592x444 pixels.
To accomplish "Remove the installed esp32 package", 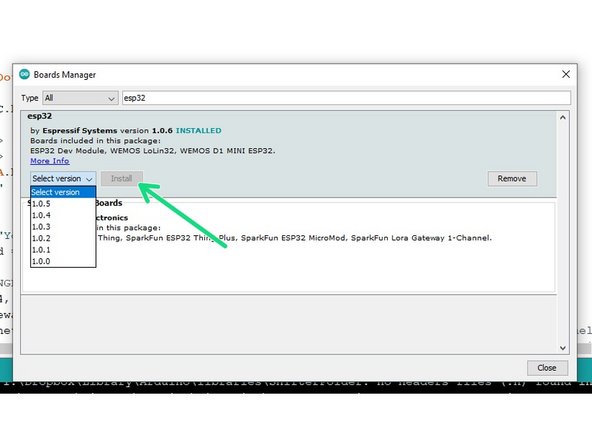I will point(512,179).
